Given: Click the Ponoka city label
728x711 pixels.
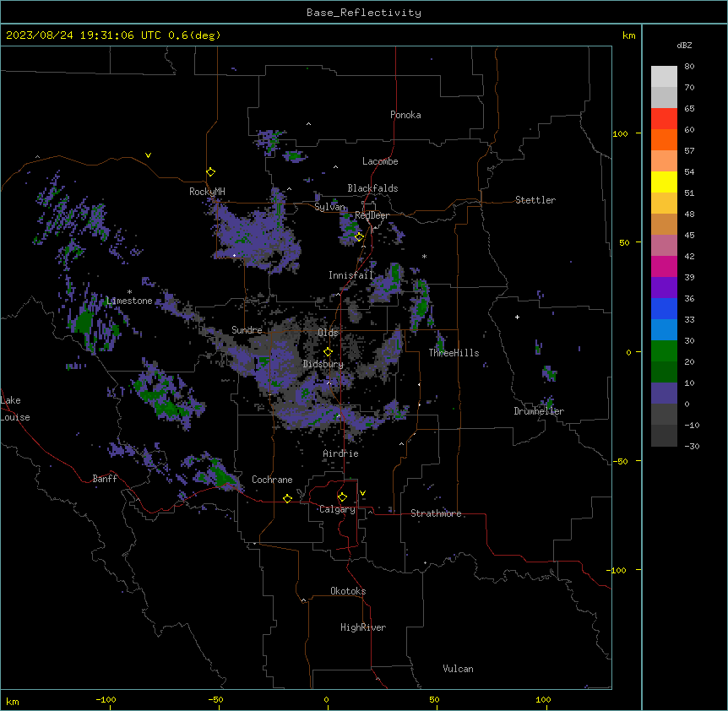Looking at the screenshot, I should 405,115.
